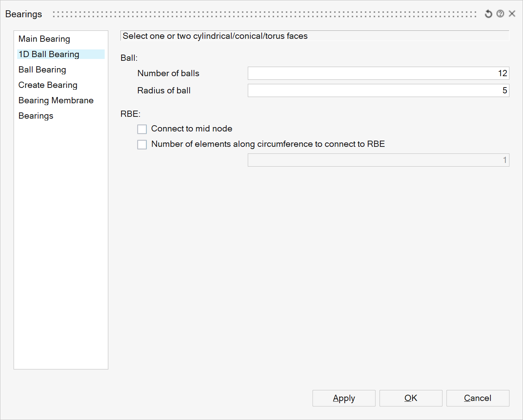Viewport: 523px width, 420px height.
Task: Confirm with the OK button
Action: [x=411, y=398]
